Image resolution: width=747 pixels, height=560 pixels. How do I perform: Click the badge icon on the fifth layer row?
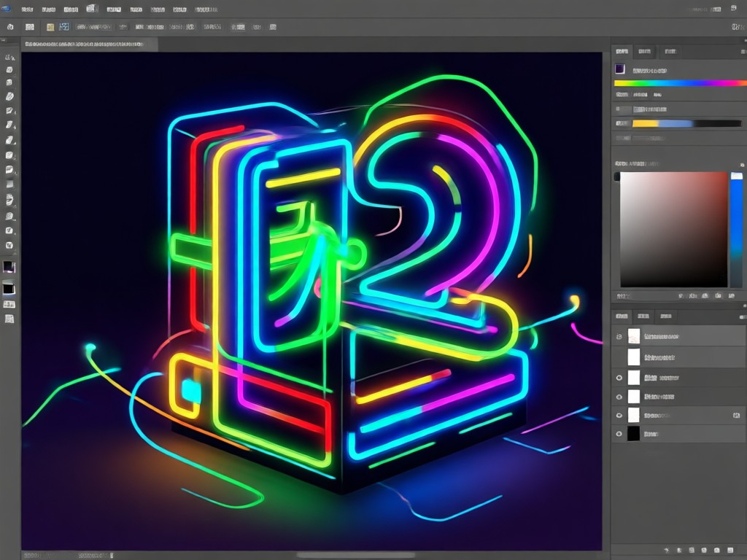point(735,415)
